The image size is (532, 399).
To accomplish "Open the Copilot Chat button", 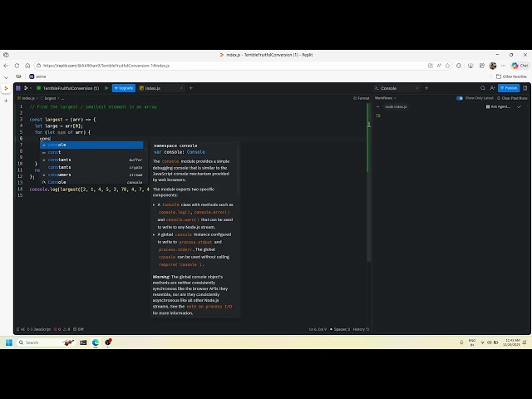I will tap(520, 66).
